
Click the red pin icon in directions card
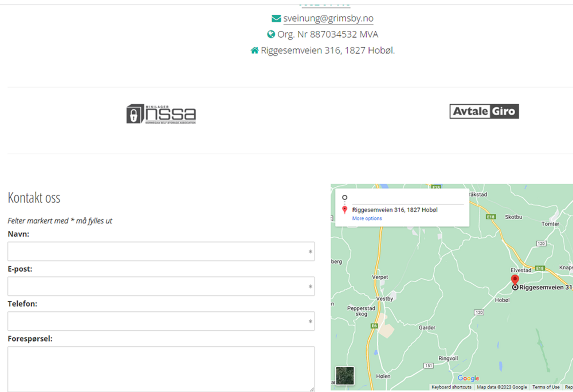click(345, 210)
